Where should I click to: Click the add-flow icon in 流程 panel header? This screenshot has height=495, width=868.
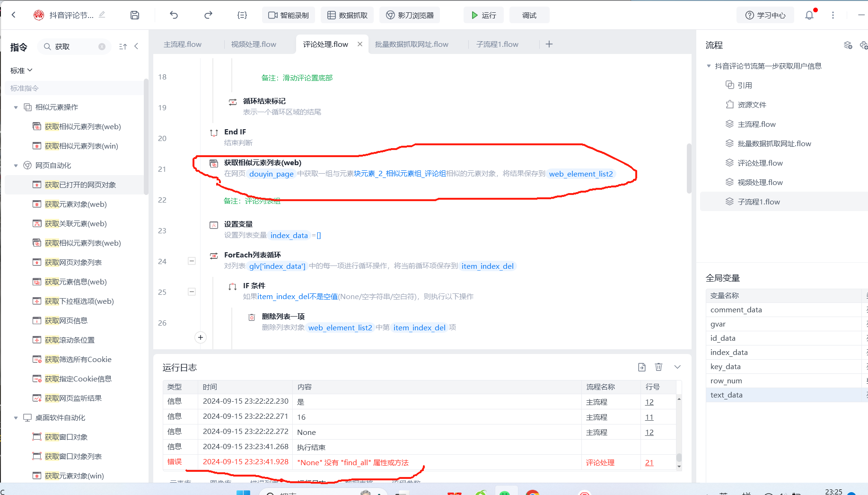coord(848,45)
